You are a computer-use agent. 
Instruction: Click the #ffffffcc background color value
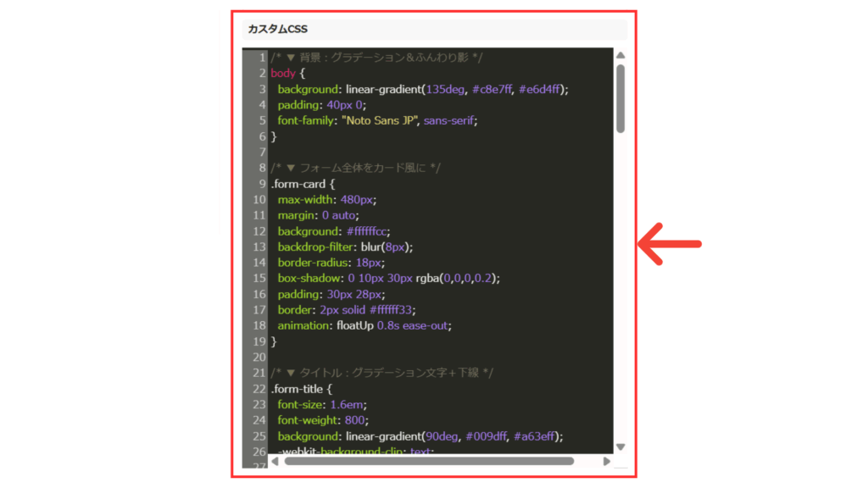367,231
